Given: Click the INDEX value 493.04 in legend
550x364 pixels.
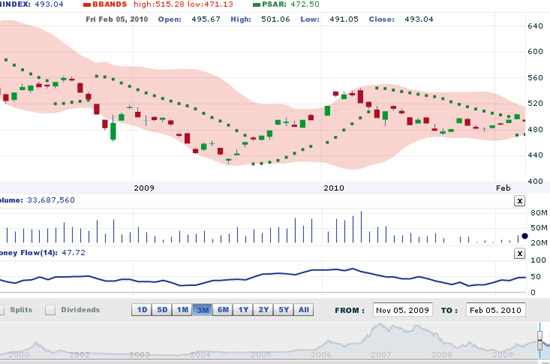Looking at the screenshot, I should click(49, 5).
